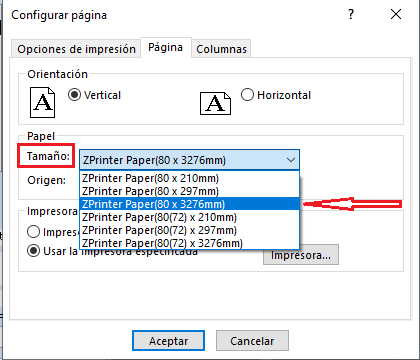Image resolution: width=420 pixels, height=360 pixels.
Task: Click the Cancelar button
Action: click(252, 341)
